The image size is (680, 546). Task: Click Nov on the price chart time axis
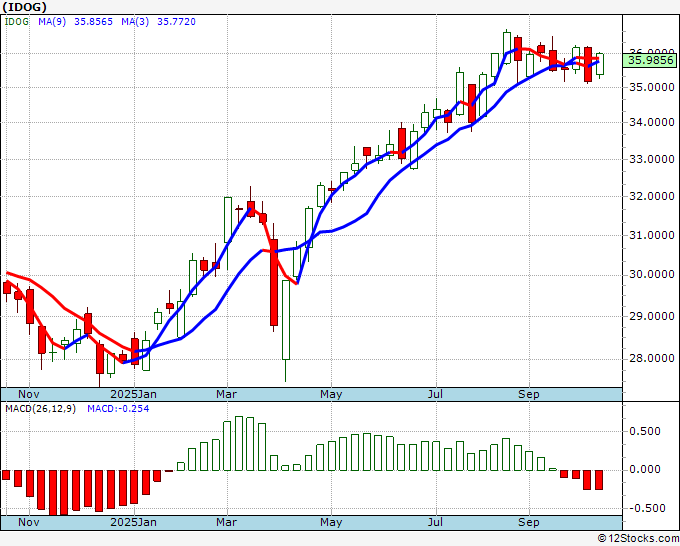(29, 394)
